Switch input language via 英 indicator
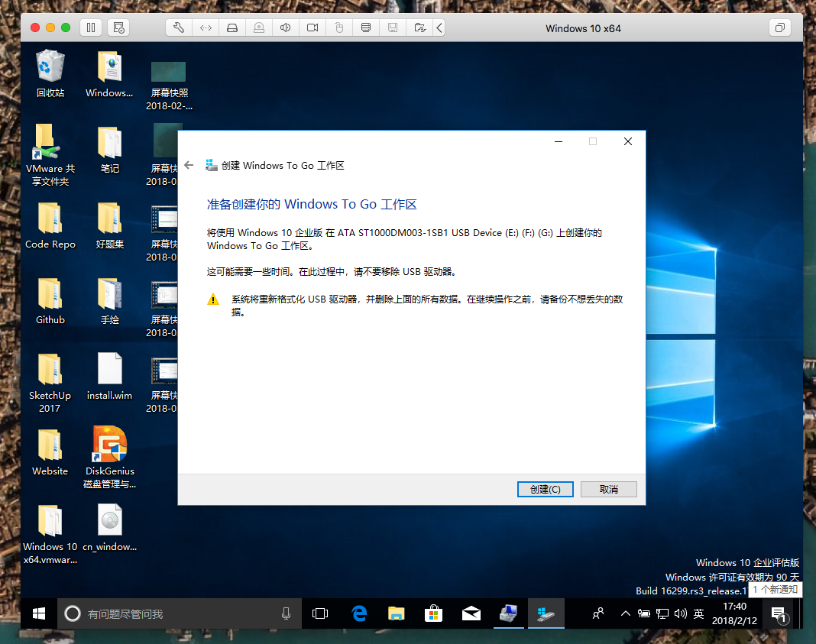Screen dimensions: 816x644 (x=698, y=613)
